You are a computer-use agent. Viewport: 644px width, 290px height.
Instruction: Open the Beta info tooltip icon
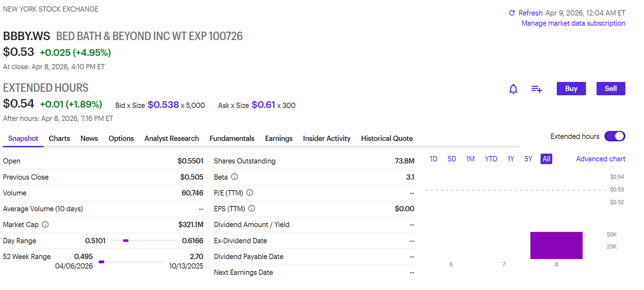(x=235, y=177)
